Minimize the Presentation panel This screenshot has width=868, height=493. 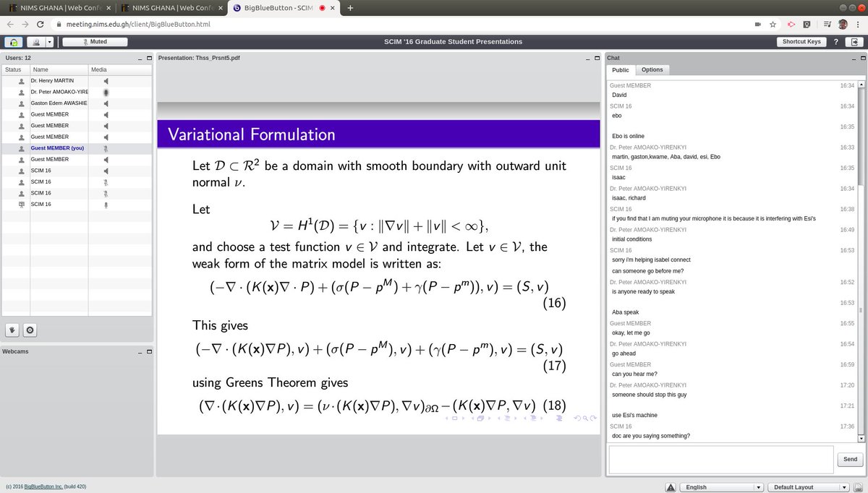coord(587,58)
